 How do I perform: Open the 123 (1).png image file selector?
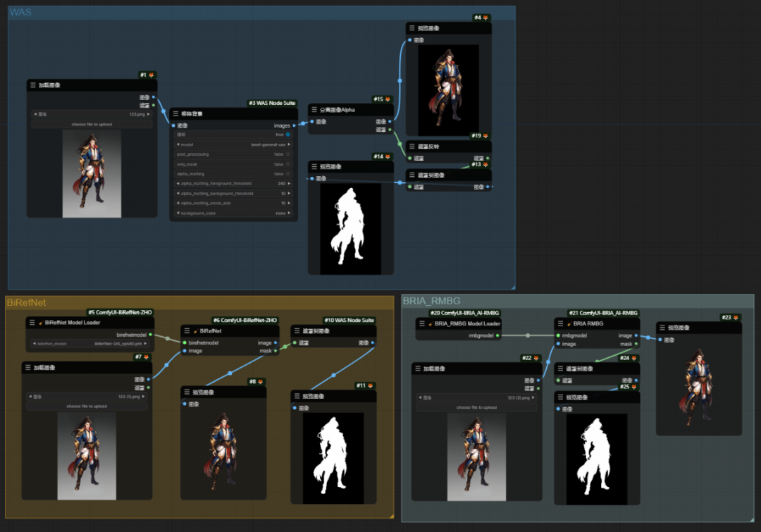click(87, 397)
